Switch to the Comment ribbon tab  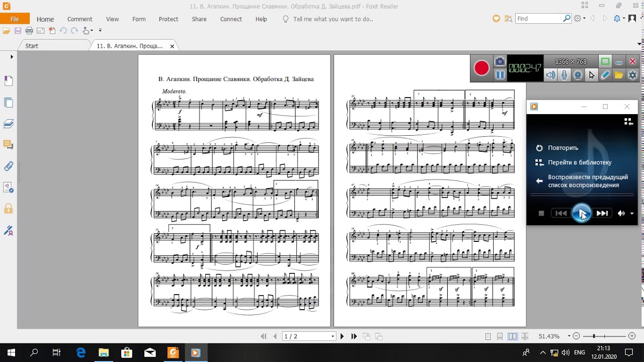[x=80, y=19]
